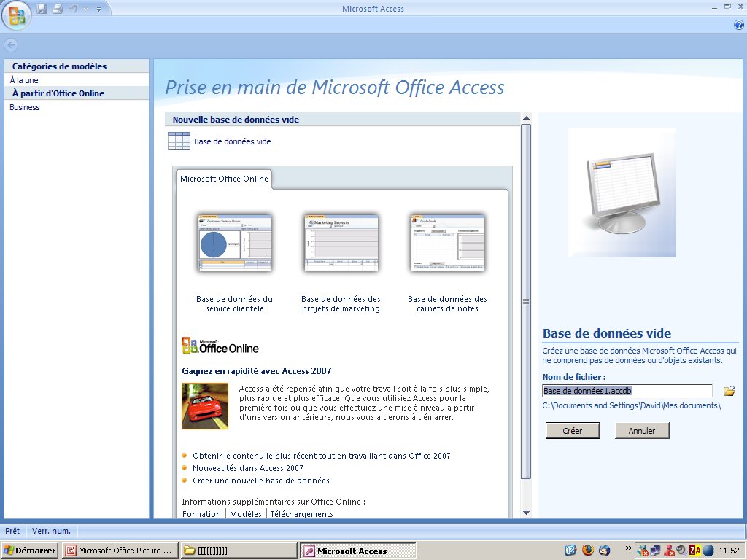This screenshot has height=560, width=747.
Task: Switch to the Microsoft Office Online tab
Action: pyautogui.click(x=224, y=179)
